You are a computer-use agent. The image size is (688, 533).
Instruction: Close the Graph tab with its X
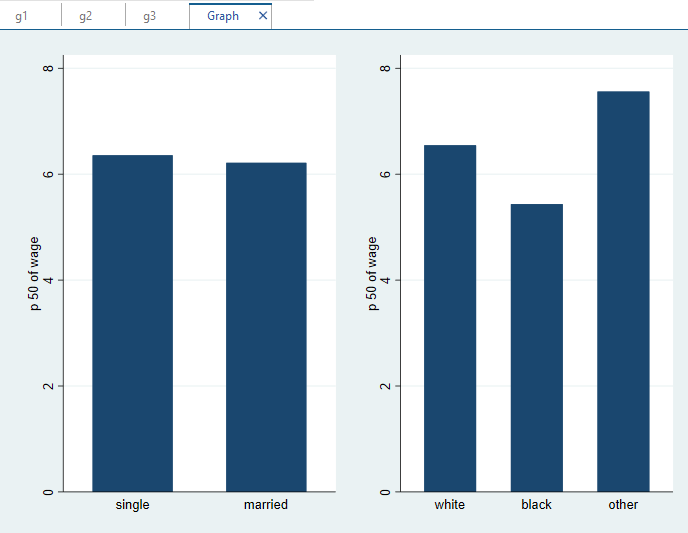tap(263, 16)
